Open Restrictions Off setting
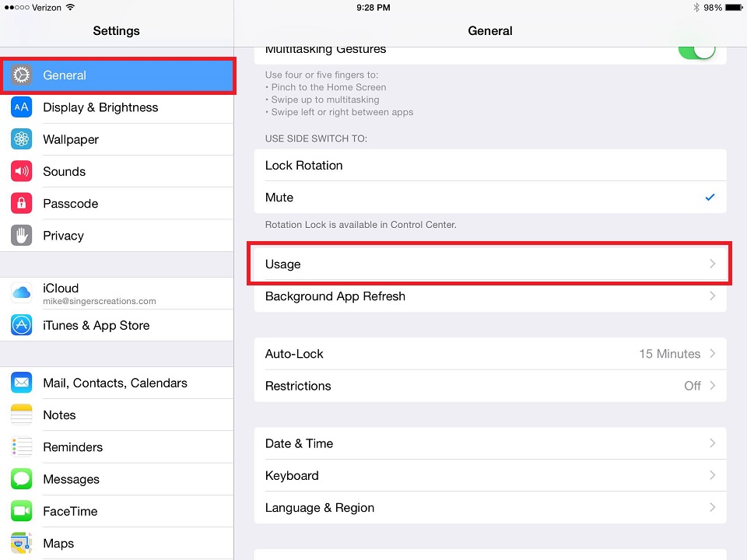This screenshot has width=747, height=560. (490, 386)
